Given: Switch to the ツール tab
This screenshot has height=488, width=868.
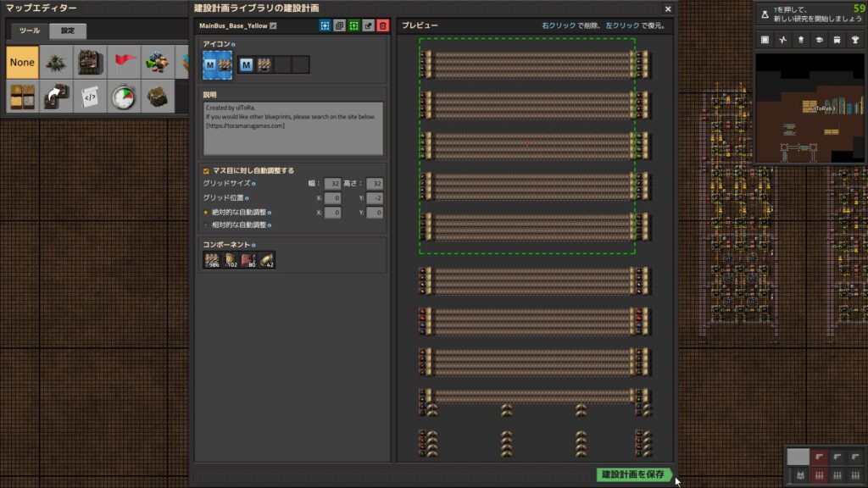Looking at the screenshot, I should pos(30,31).
